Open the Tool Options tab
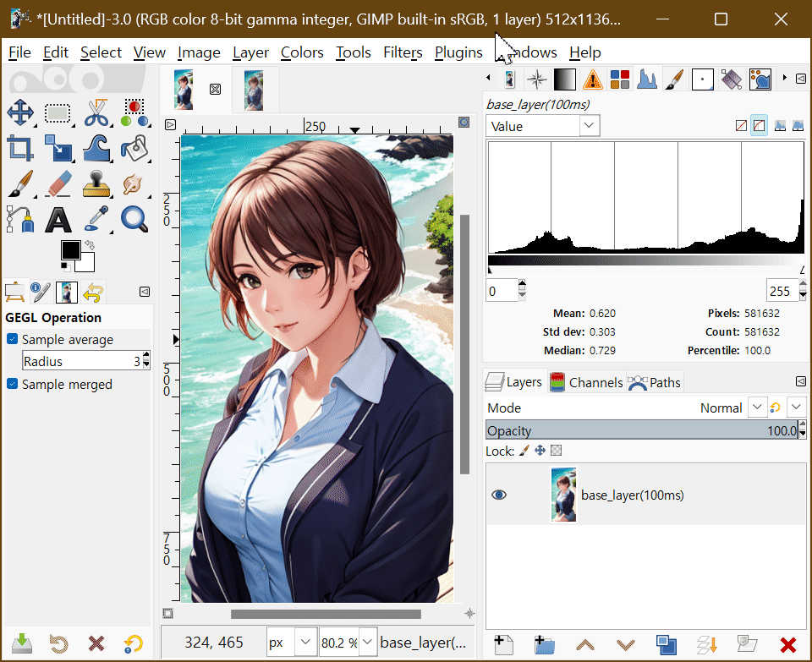This screenshot has height=662, width=812. 15,292
